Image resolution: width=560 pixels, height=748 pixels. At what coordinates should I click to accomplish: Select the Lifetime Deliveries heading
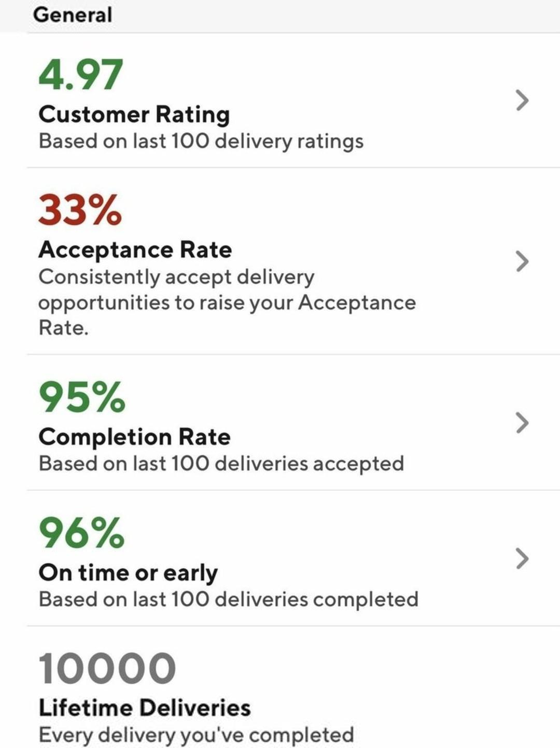(145, 708)
